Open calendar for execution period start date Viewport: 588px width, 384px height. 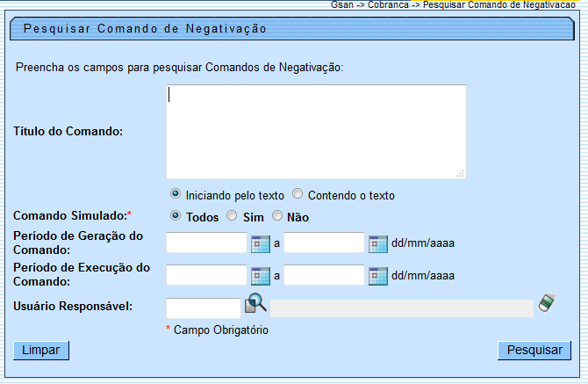click(x=261, y=275)
